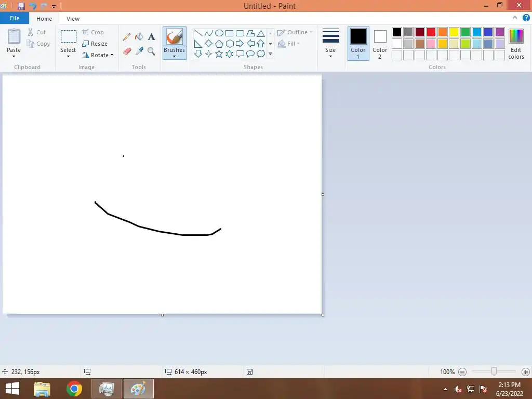Choose the Hexagon shape
This screenshot has width=532, height=399.
tap(229, 44)
